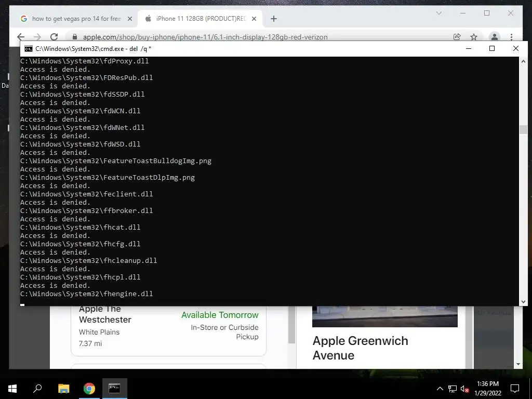The image size is (532, 399).
Task: Click line 'C:\Windows\System32\fhengine.dll'
Action: (x=87, y=294)
